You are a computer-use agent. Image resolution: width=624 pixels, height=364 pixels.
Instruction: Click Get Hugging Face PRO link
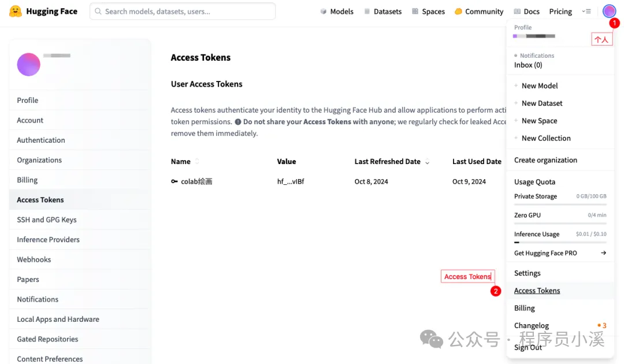tap(545, 253)
